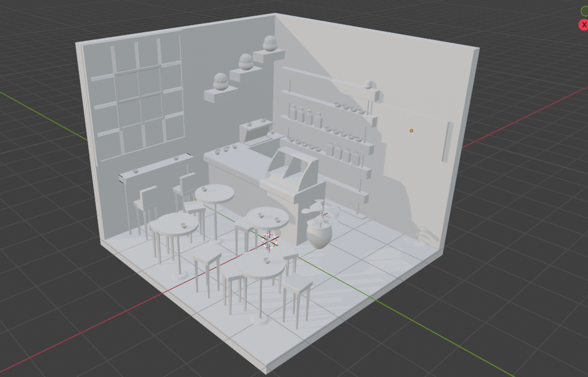Select the orange origin dot on the wall
Image resolution: width=588 pixels, height=377 pixels.
click(411, 130)
